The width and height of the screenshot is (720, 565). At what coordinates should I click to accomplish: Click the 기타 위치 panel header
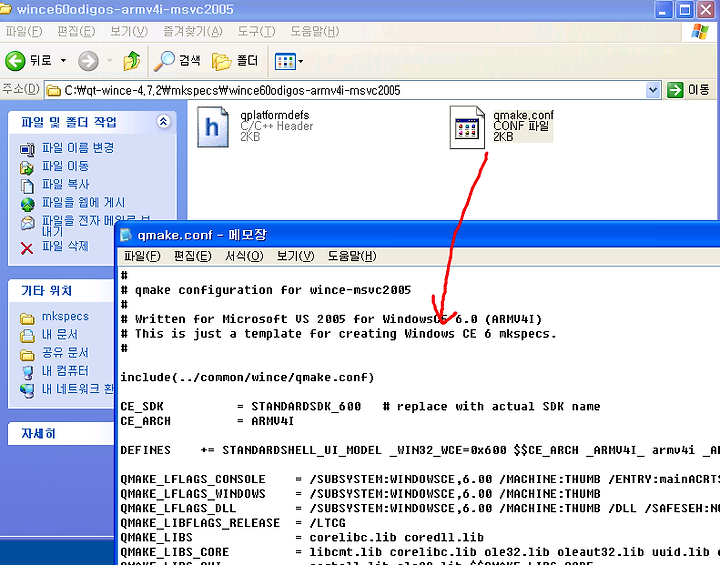[61, 291]
